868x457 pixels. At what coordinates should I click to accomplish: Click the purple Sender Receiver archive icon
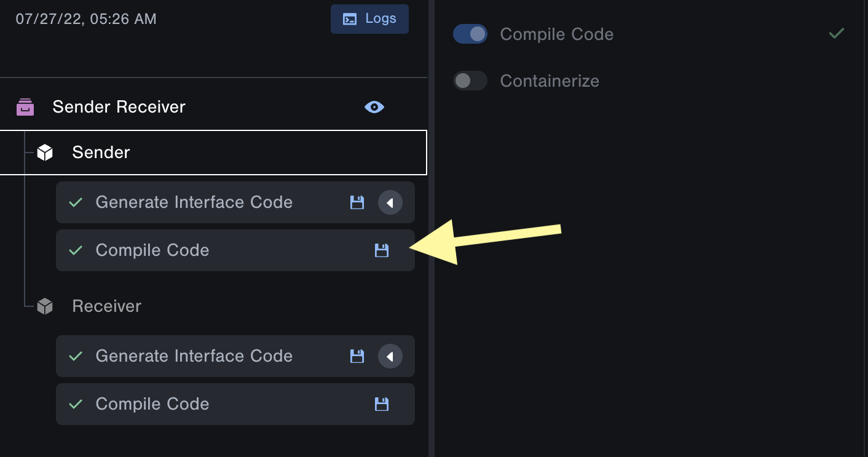25,107
